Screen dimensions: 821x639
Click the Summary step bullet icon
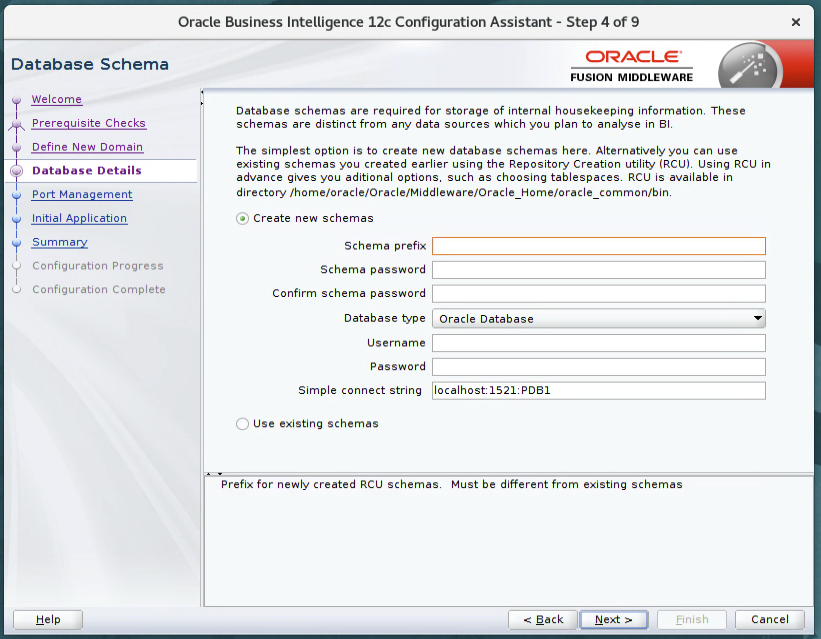click(x=17, y=243)
